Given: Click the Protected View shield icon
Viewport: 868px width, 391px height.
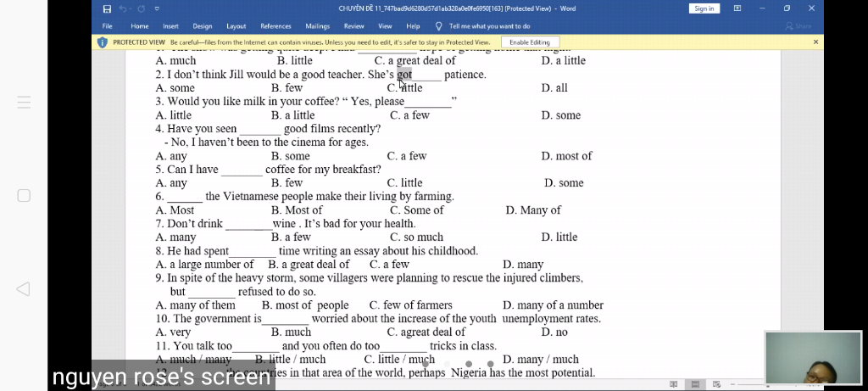Looking at the screenshot, I should (x=103, y=42).
